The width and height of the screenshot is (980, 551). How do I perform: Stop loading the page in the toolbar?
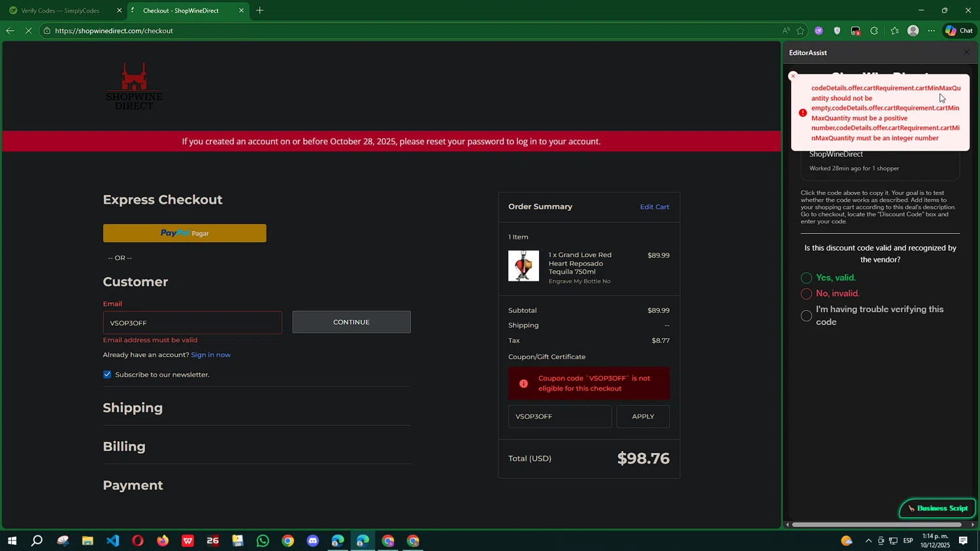point(28,31)
